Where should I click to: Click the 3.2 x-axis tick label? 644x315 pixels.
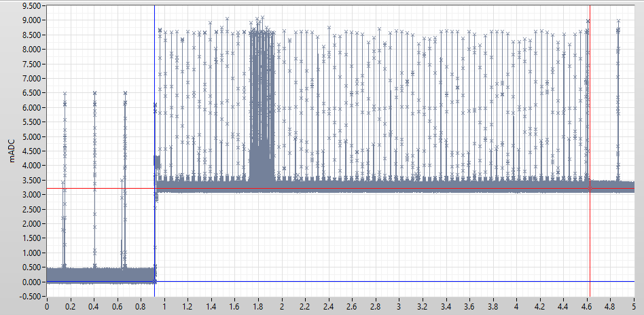(x=423, y=306)
